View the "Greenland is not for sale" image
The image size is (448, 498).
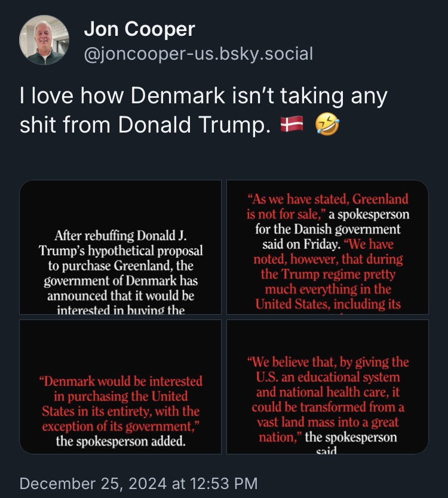point(327,247)
